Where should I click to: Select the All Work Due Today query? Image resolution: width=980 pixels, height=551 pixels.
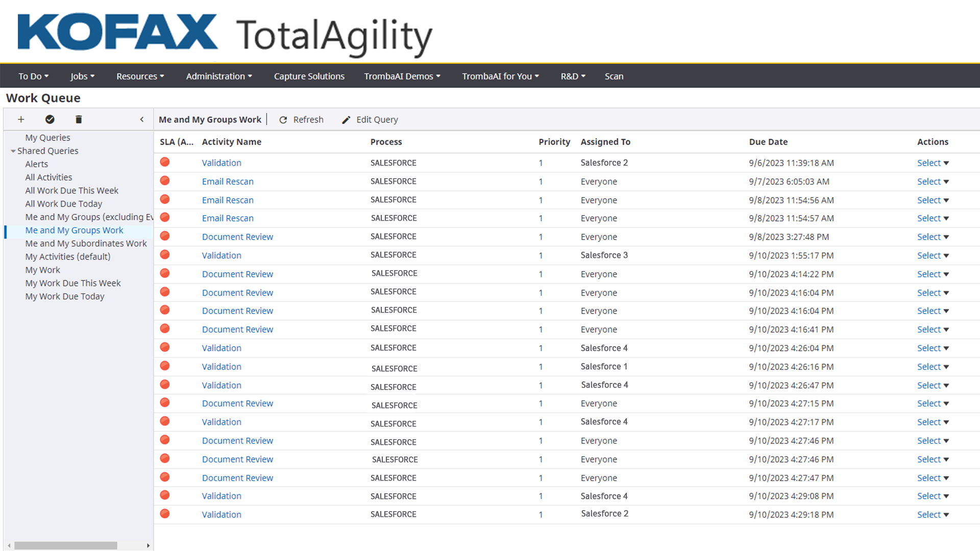(x=64, y=204)
